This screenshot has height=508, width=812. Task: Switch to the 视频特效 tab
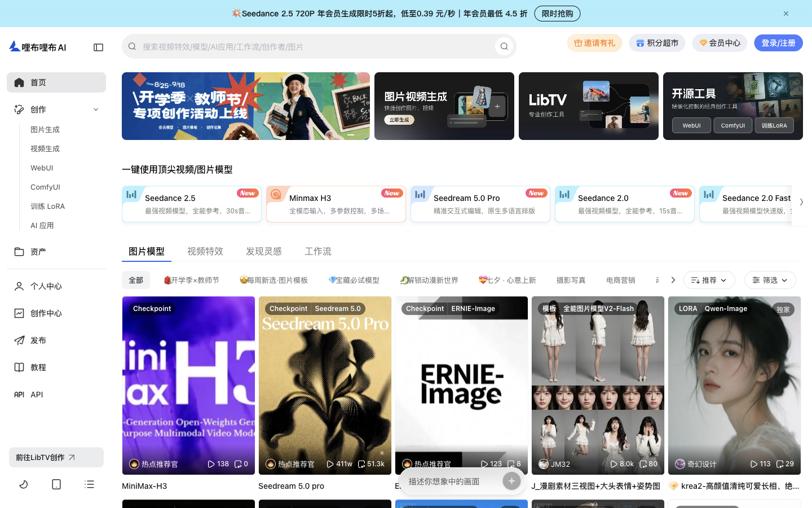[x=205, y=251]
